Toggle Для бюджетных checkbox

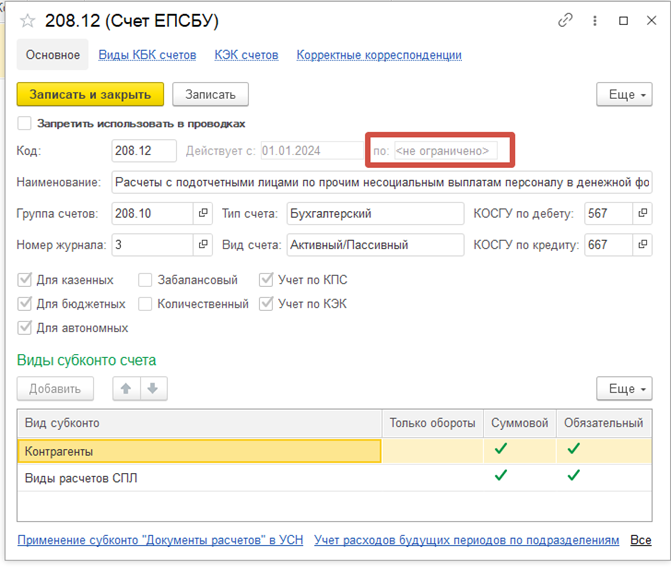(x=24, y=304)
